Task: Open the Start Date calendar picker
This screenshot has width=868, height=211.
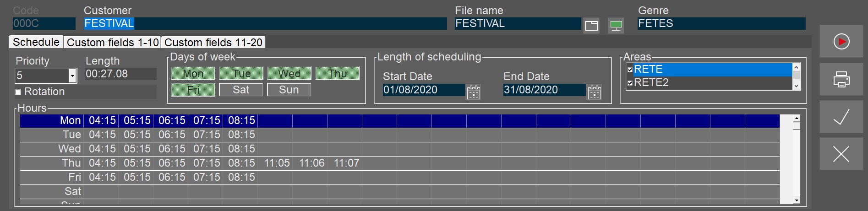Action: point(473,92)
